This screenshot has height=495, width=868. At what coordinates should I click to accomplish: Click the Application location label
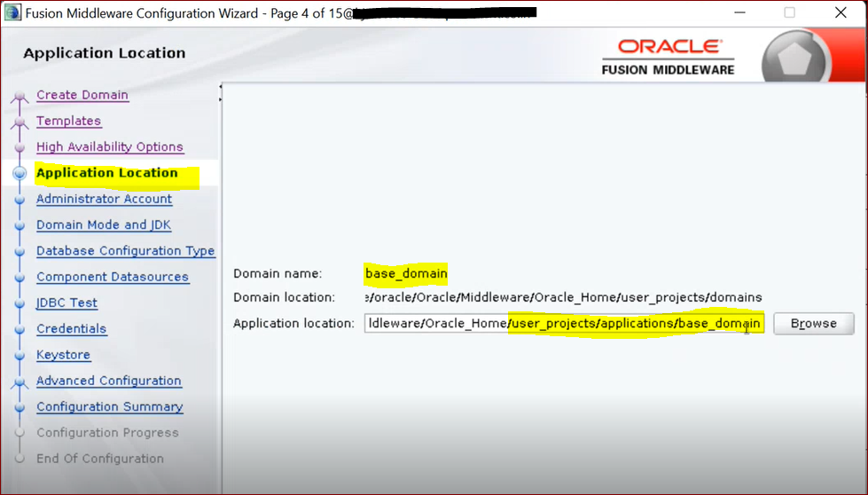[293, 324]
